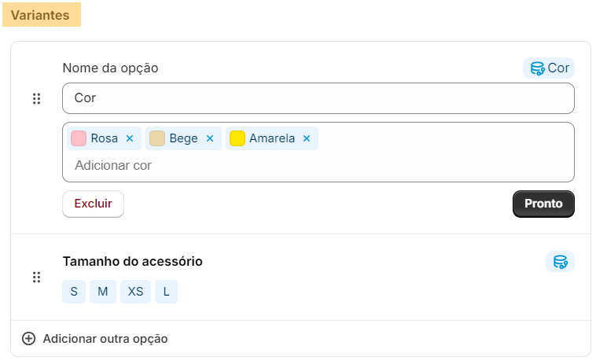Click the Excluir button
Screen dimensions: 596x364
click(x=93, y=204)
